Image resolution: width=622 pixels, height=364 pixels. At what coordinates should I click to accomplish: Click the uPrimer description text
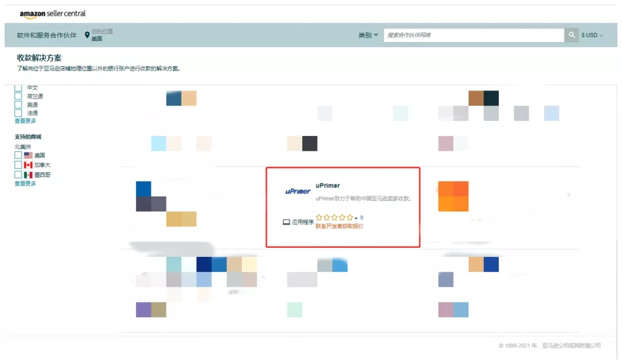pyautogui.click(x=363, y=198)
